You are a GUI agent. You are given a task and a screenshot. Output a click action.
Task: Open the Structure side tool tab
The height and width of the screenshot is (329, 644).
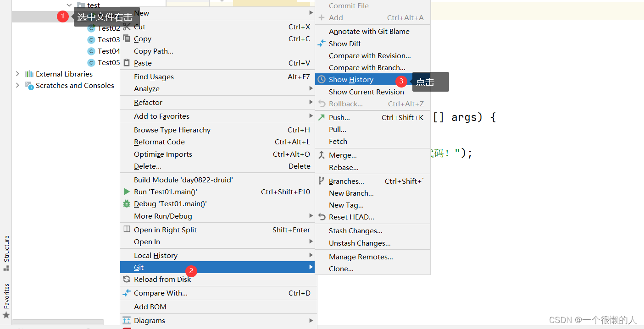click(x=6, y=253)
